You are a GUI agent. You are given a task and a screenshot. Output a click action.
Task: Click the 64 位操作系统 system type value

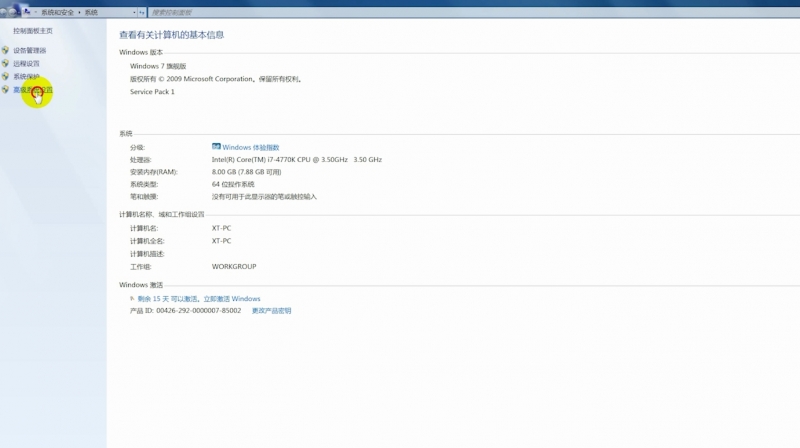coord(233,184)
